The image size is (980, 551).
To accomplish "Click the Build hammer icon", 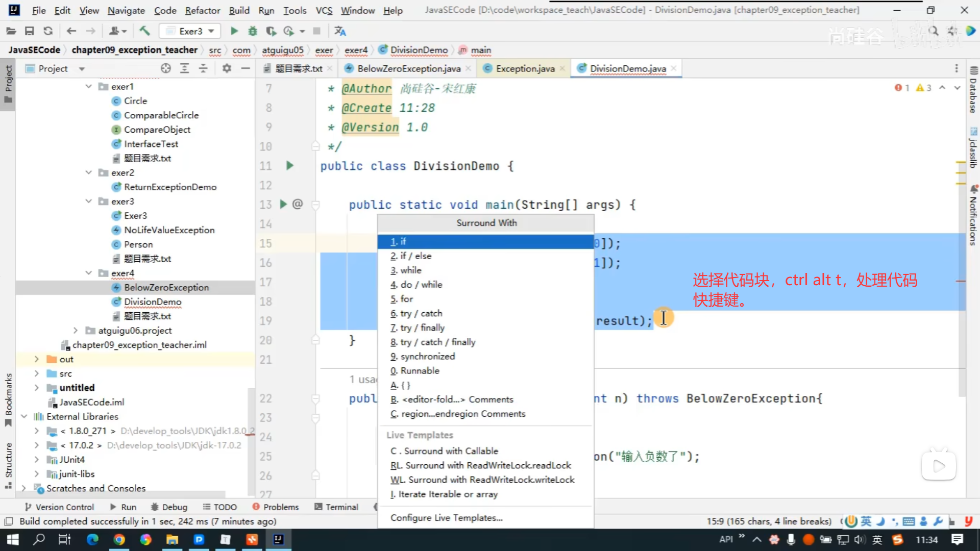I will [x=145, y=31].
